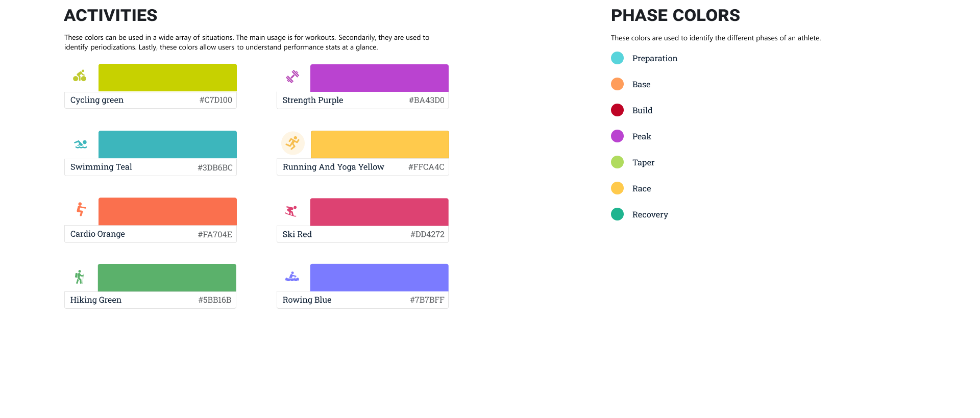Click the Hiking Green label

[x=96, y=300]
